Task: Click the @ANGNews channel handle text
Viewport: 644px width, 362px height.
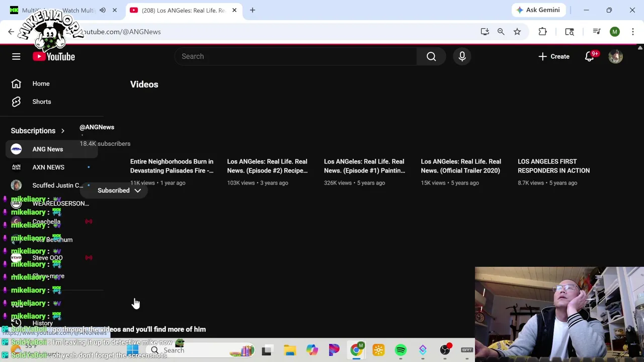Action: pyautogui.click(x=97, y=127)
